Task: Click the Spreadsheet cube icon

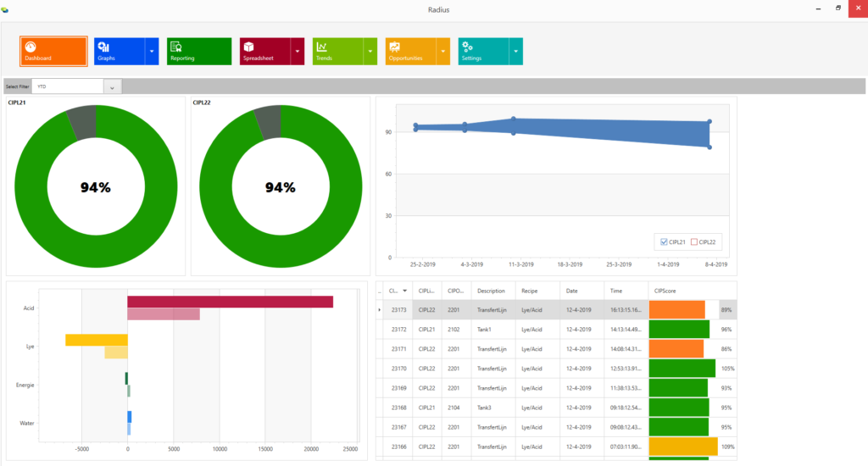Action: (x=249, y=47)
